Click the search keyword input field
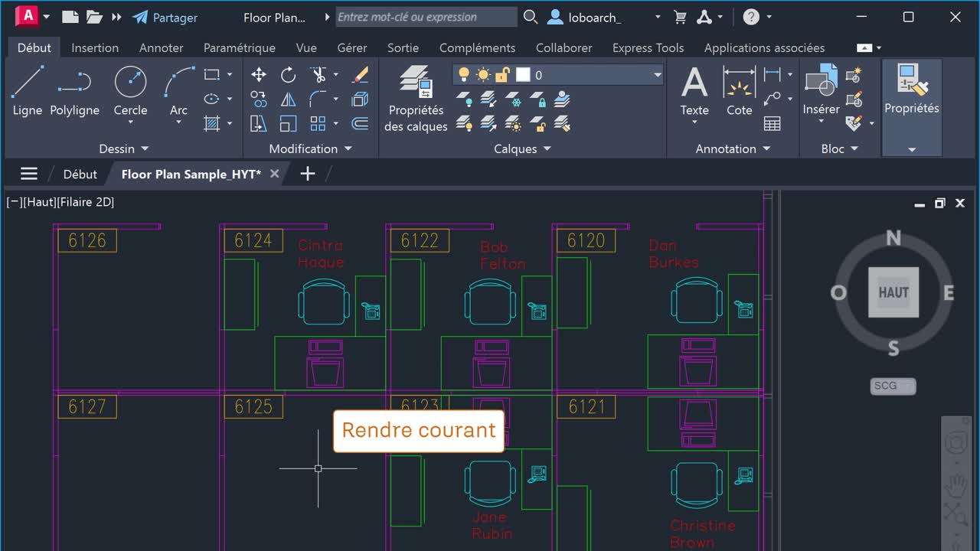The image size is (980, 551). [x=426, y=17]
